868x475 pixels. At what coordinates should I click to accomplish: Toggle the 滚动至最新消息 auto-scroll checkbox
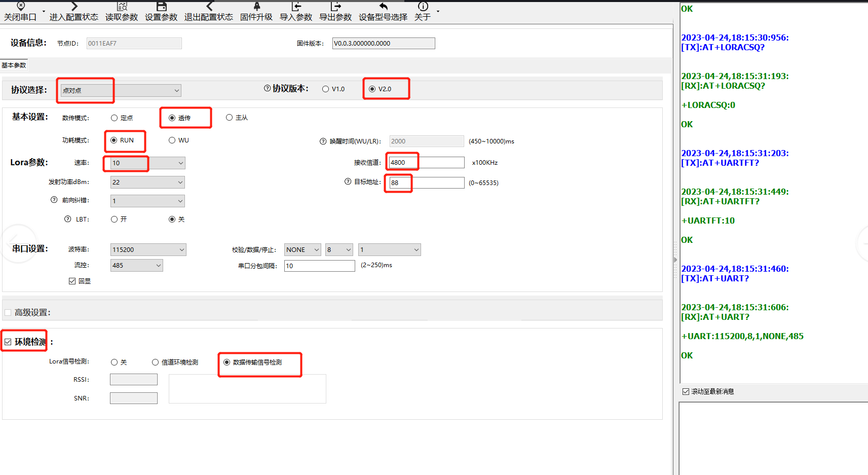[x=686, y=392]
